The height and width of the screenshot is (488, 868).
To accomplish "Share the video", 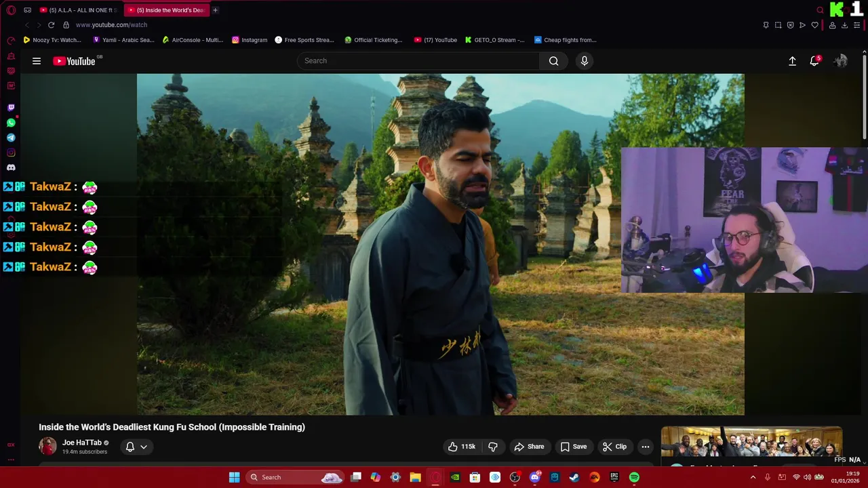I will tap(529, 447).
